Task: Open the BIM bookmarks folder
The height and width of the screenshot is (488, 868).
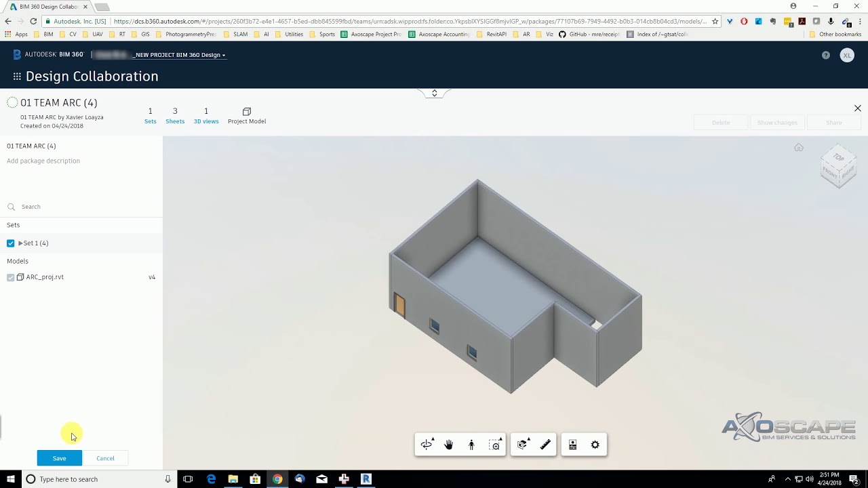Action: pos(43,34)
